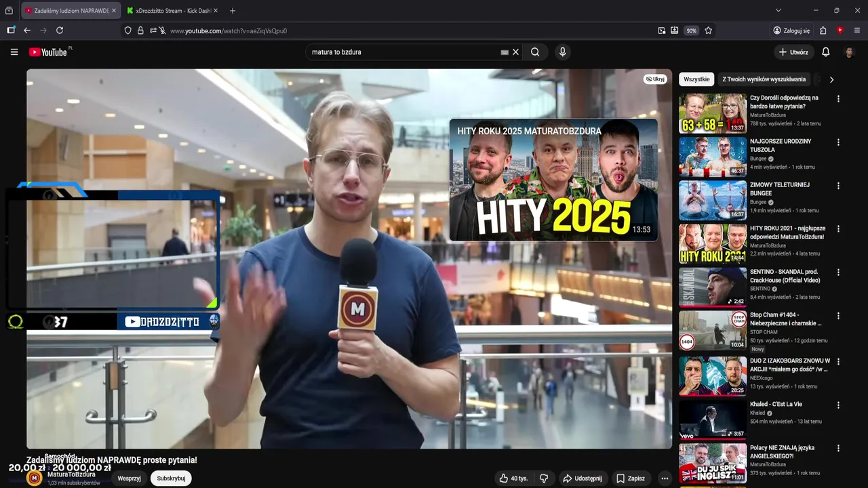Save the video with Zapisz
The height and width of the screenshot is (488, 868).
tap(631, 479)
